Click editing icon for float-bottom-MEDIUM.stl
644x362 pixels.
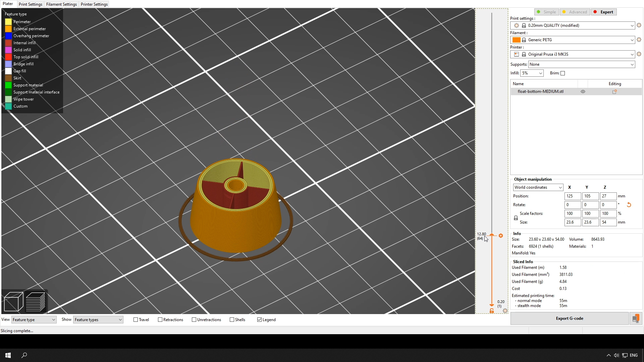point(614,92)
